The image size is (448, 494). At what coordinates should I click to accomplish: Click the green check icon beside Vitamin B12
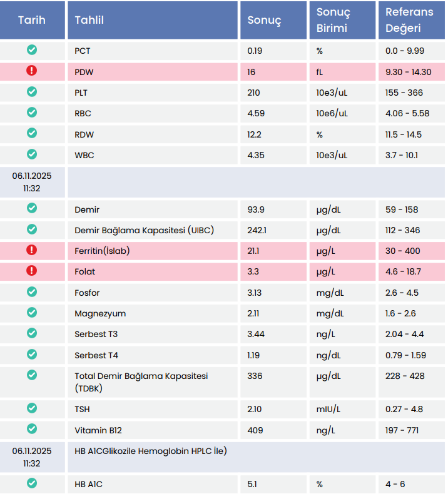(32, 429)
